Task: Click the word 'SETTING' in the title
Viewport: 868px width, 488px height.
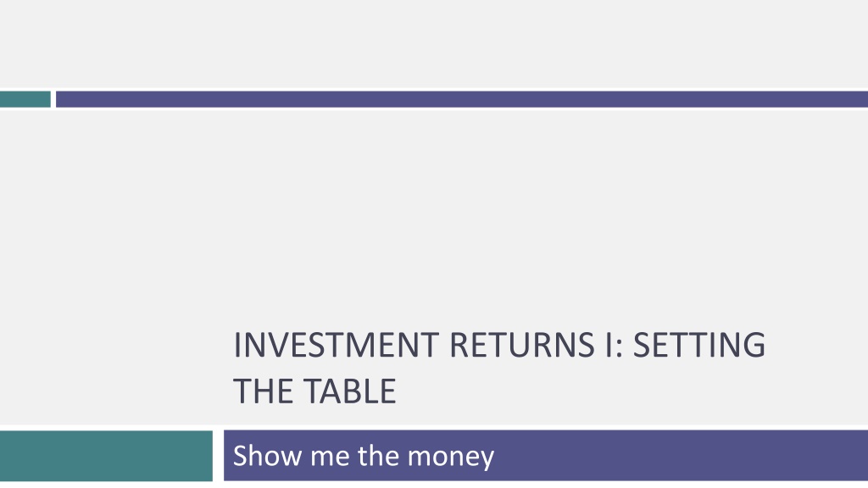Action: pyautogui.click(x=699, y=345)
